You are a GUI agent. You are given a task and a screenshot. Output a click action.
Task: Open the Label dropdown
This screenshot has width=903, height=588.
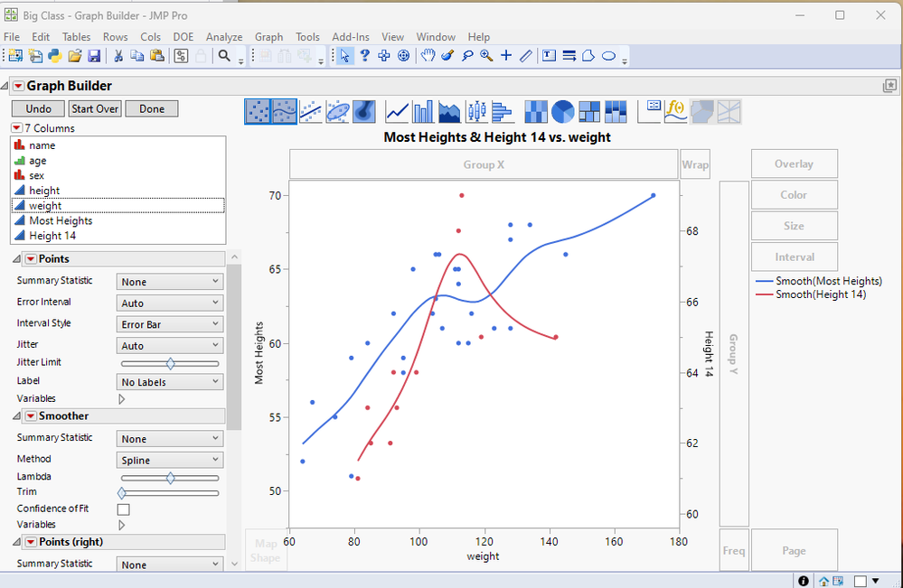(x=170, y=381)
